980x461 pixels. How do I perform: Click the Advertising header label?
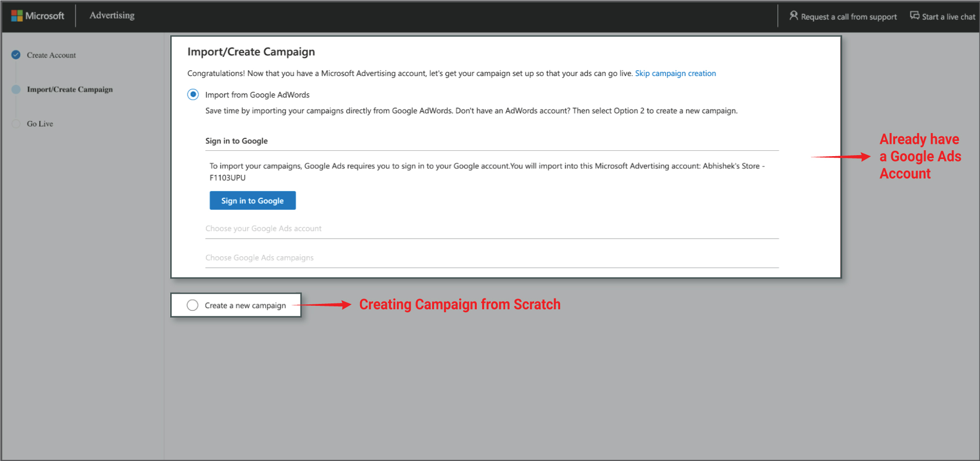tap(112, 15)
